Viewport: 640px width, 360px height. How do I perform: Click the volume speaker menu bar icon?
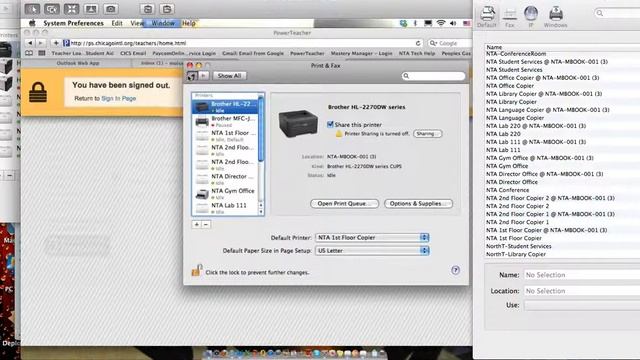pyautogui.click(x=453, y=23)
